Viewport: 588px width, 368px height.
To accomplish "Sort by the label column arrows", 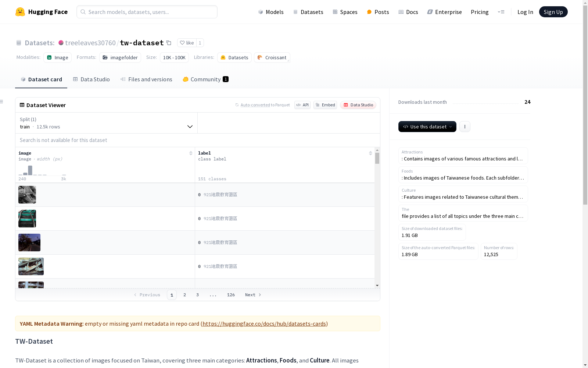I will tap(370, 153).
